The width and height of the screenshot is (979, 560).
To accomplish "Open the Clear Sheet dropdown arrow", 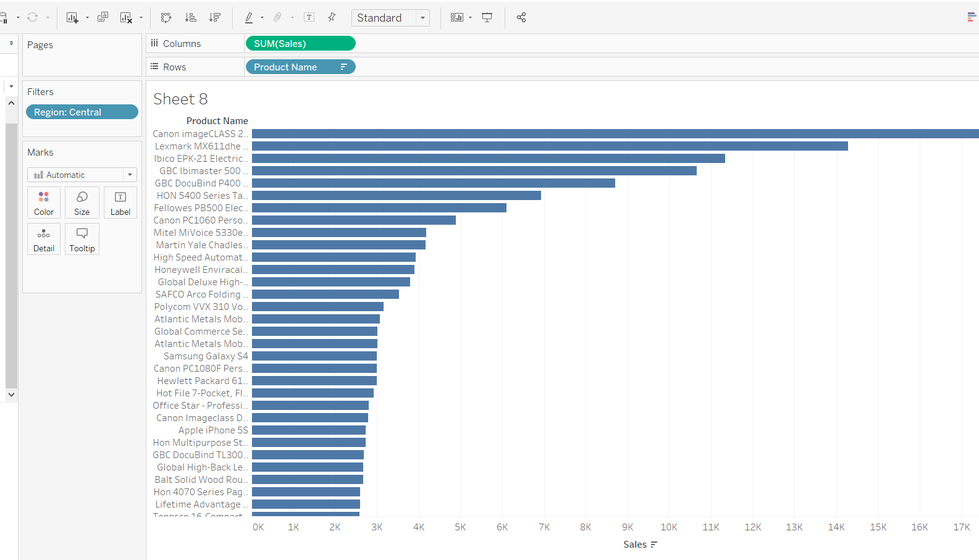I will coord(141,18).
